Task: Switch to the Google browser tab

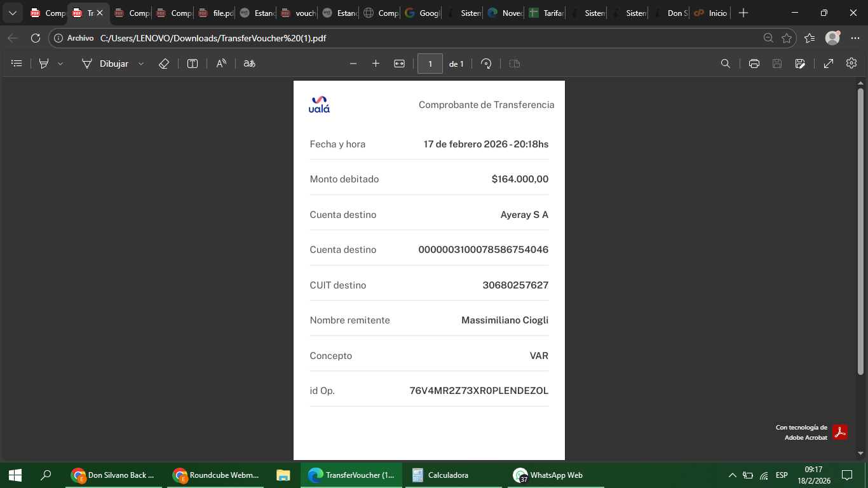Action: [x=423, y=13]
